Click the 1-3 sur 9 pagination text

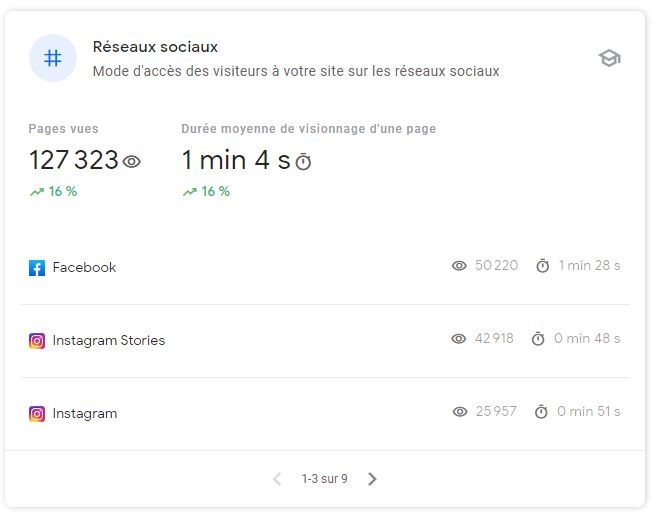[x=325, y=479]
